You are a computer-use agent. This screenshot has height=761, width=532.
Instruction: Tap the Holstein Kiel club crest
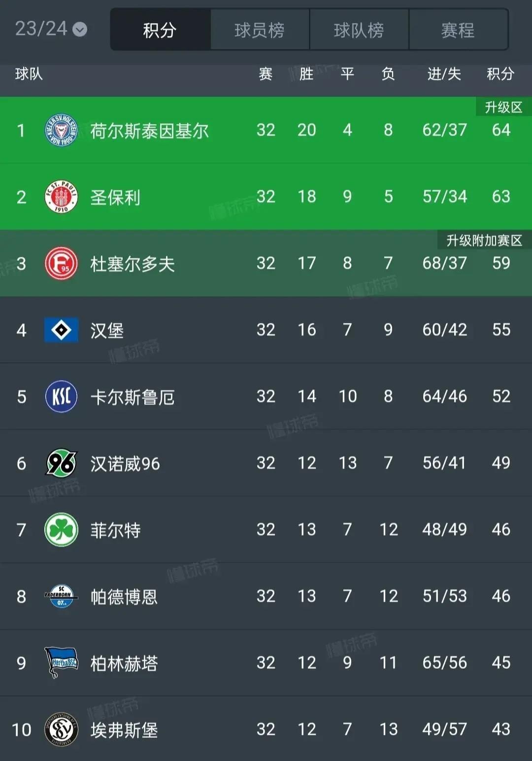pyautogui.click(x=61, y=130)
